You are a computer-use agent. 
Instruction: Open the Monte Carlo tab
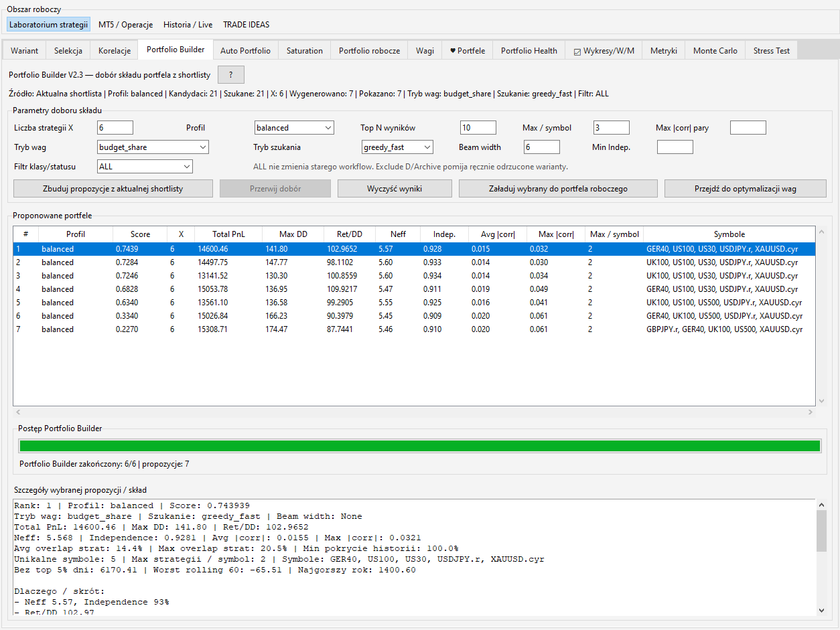tap(715, 50)
